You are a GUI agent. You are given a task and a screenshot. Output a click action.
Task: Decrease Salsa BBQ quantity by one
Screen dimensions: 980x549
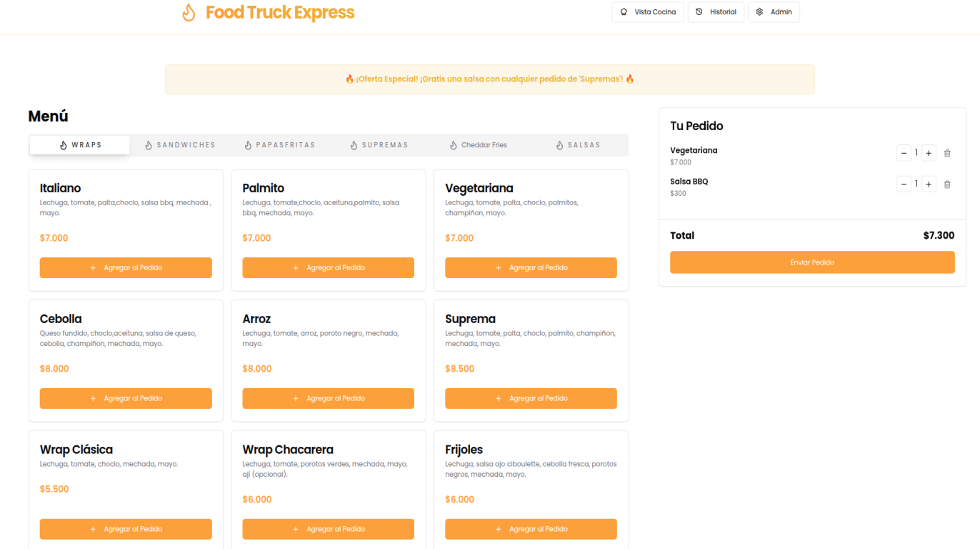click(x=904, y=184)
